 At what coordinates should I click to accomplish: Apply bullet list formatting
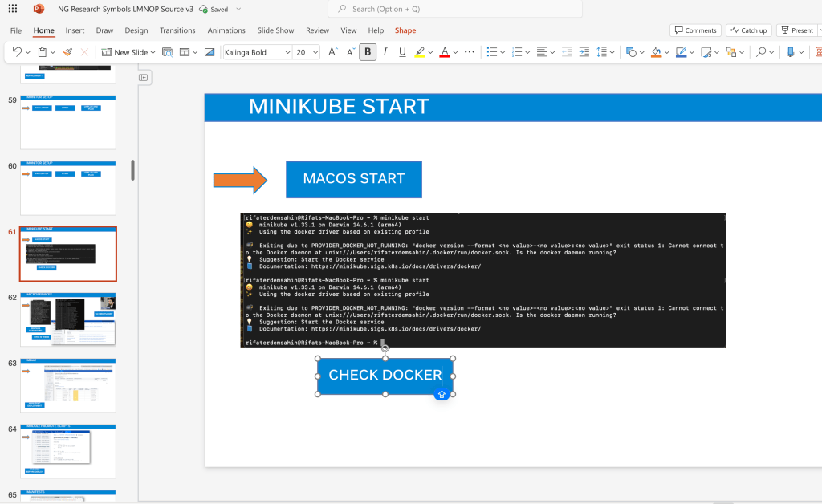(492, 52)
